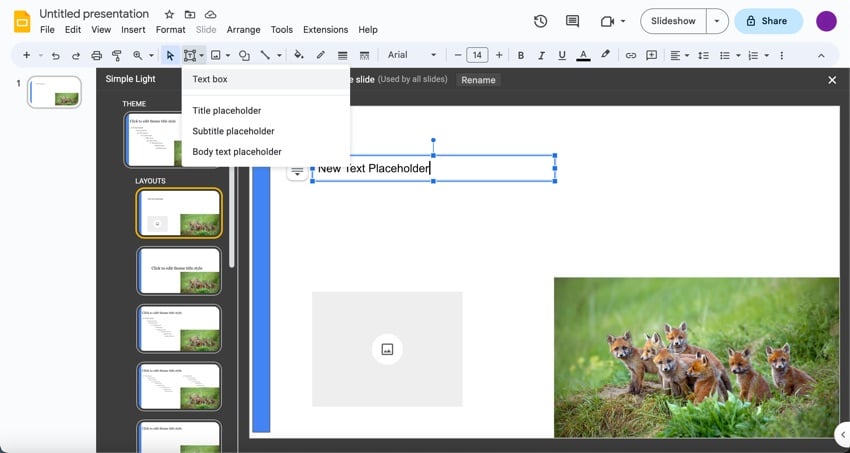The width and height of the screenshot is (850, 453).
Task: Click the print icon in toolbar
Action: [96, 55]
